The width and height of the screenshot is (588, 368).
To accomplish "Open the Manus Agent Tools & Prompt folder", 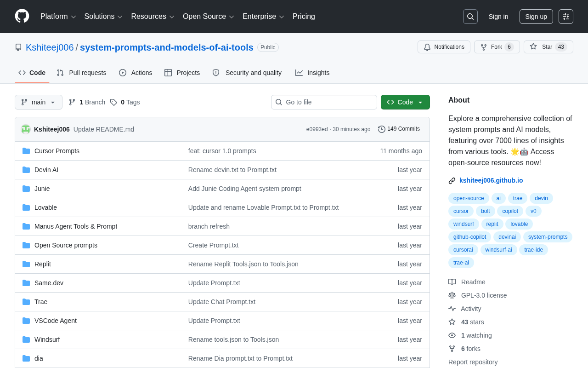I will click(x=76, y=226).
